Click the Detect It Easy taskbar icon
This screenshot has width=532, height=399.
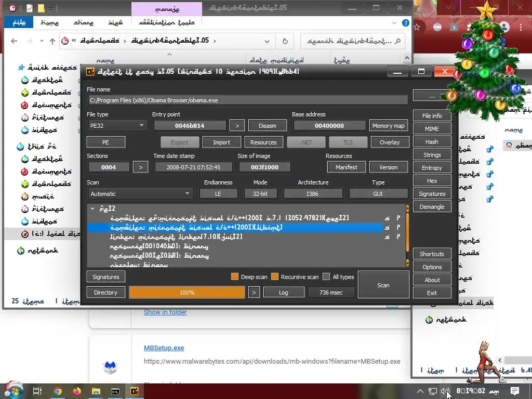pyautogui.click(x=135, y=391)
